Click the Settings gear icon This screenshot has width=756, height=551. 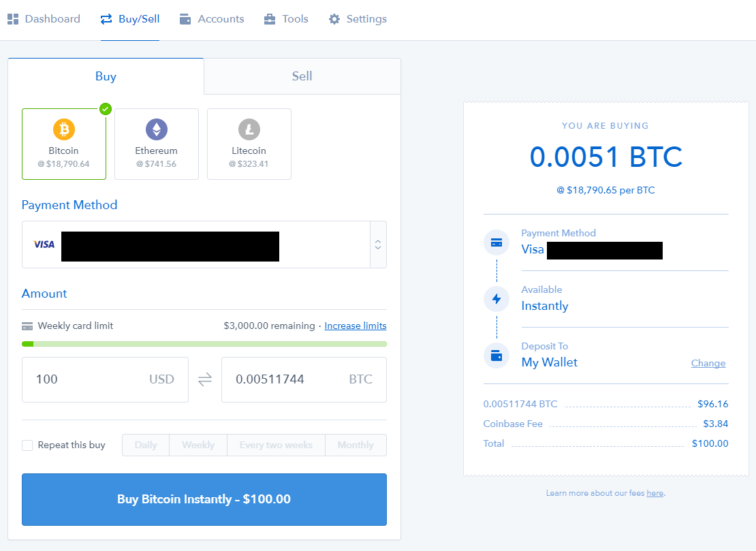334,18
